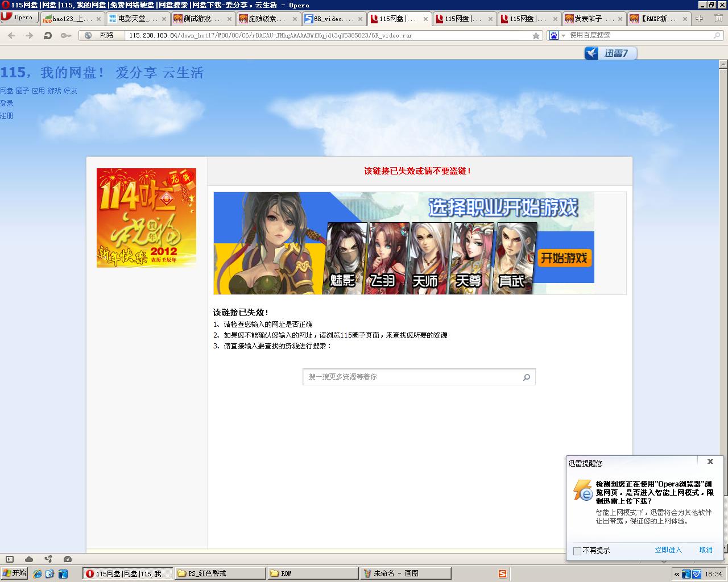Image resolution: width=728 pixels, height=582 pixels.
Task: Click the Thunder IE logo in popup
Action: click(x=583, y=490)
